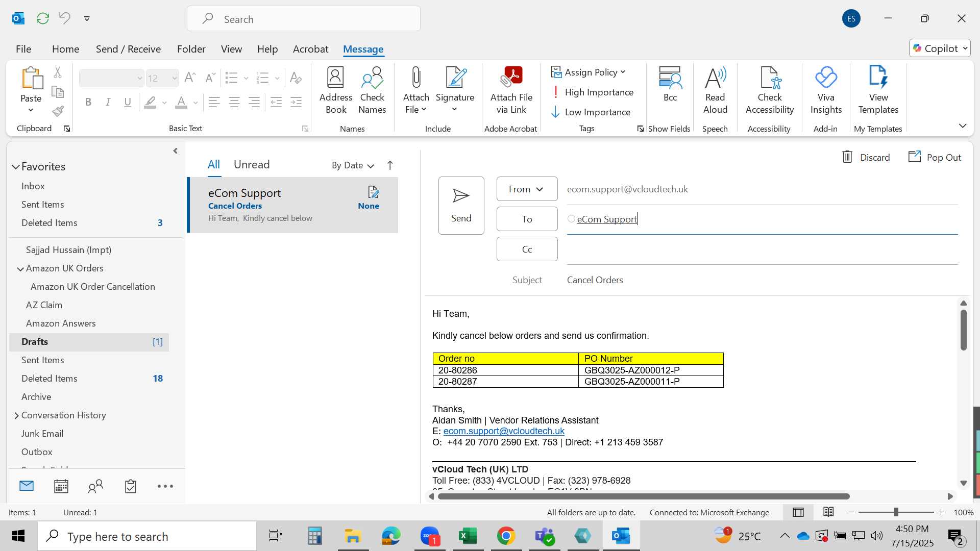Switch to the Home tab
980x551 pixels.
(65, 49)
